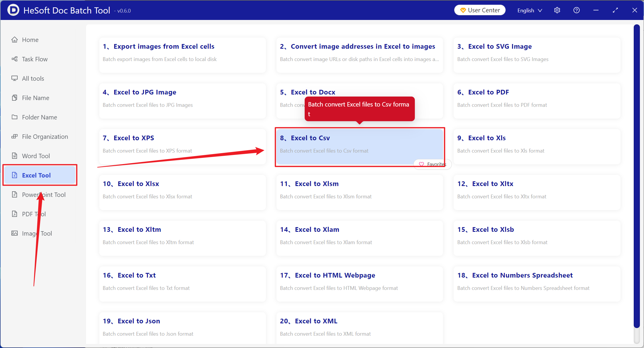Click the vertical scrollbar thumb

click(x=637, y=176)
